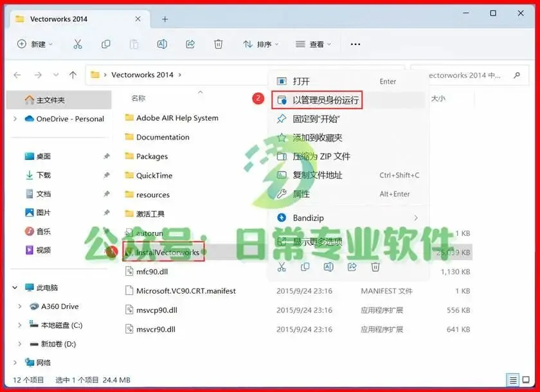Open the 查看 view dropdown
The height and width of the screenshot is (392, 540).
pos(314,44)
